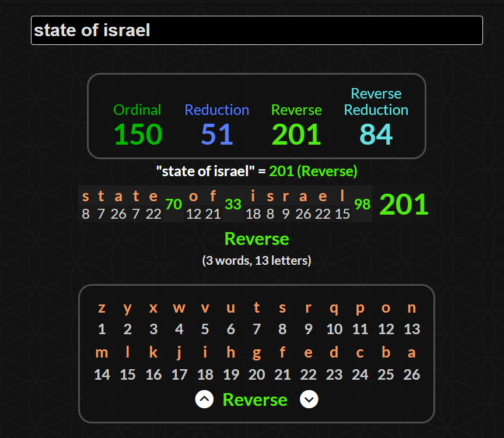Click letter x in the cipher chart
This screenshot has width=504, height=438.
tap(153, 308)
